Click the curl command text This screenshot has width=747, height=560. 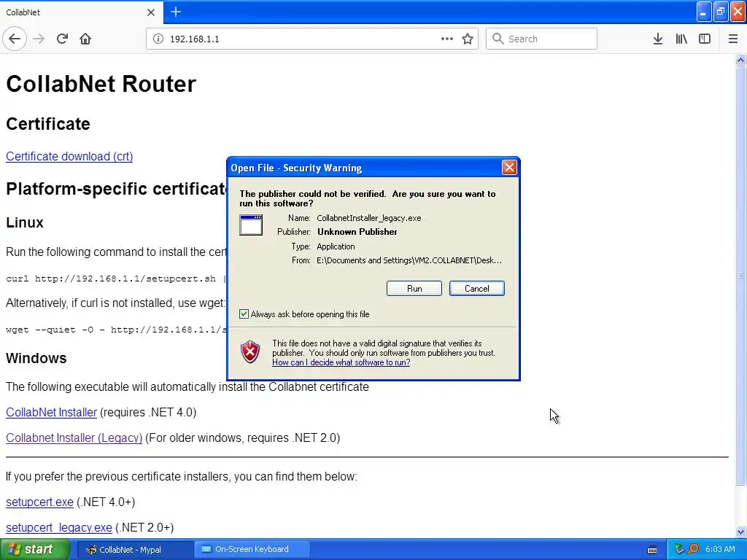117,279
